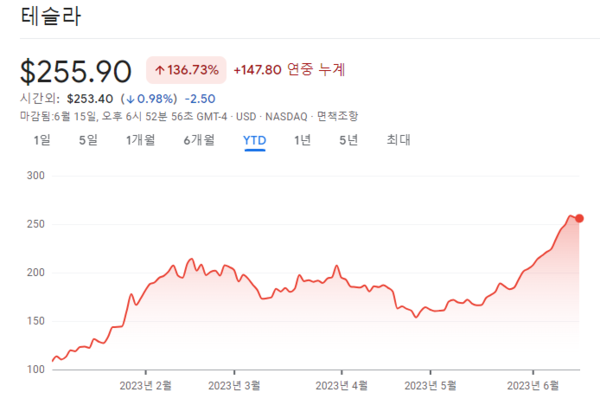
Task: Click the after-hours 0.98% decline value
Action: pyautogui.click(x=150, y=99)
